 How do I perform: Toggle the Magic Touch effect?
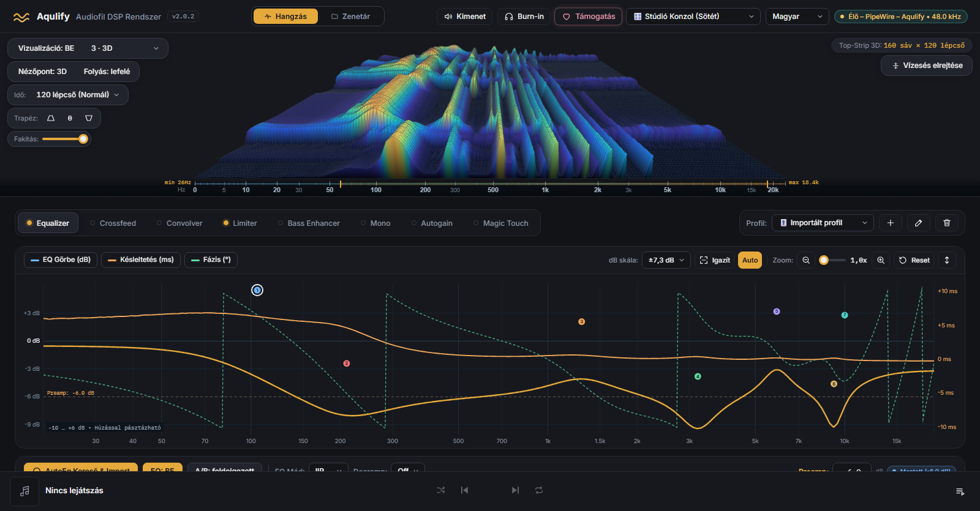click(x=501, y=223)
